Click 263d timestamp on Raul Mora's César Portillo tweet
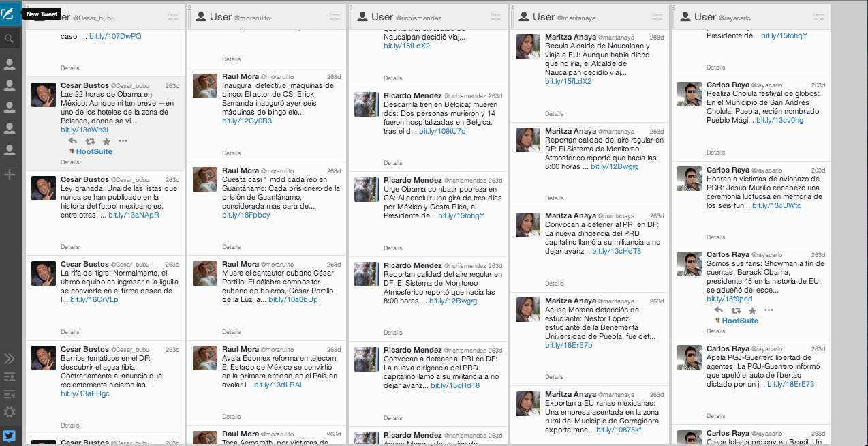Screen dimensions: 868x446 334,265
